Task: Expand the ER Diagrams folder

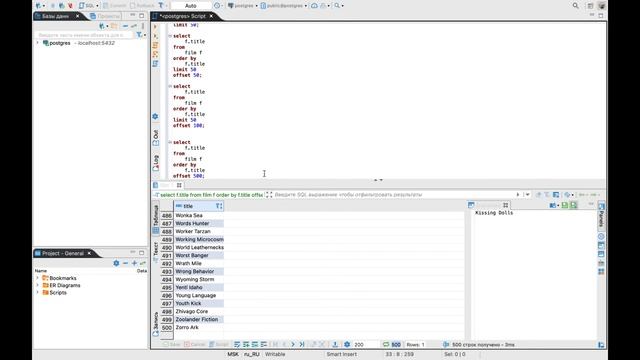Action: (38, 285)
